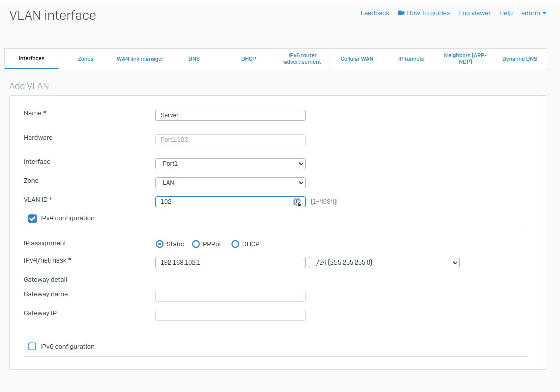Screen dimensions: 560x392
Task: Open the WAN link manager tab
Action: (140, 59)
